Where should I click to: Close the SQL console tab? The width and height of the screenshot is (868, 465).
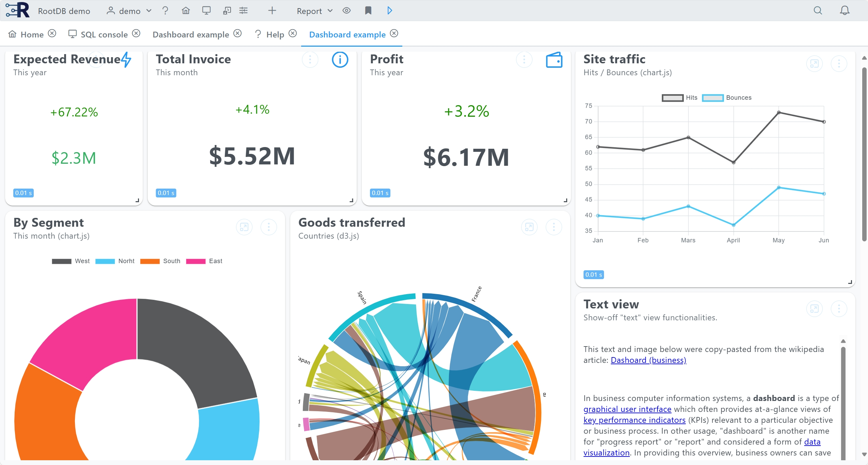pos(136,33)
